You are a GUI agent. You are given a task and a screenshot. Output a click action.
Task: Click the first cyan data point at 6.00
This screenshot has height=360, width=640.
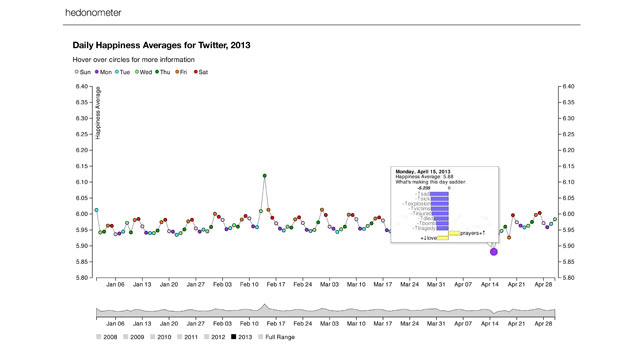[97, 210]
